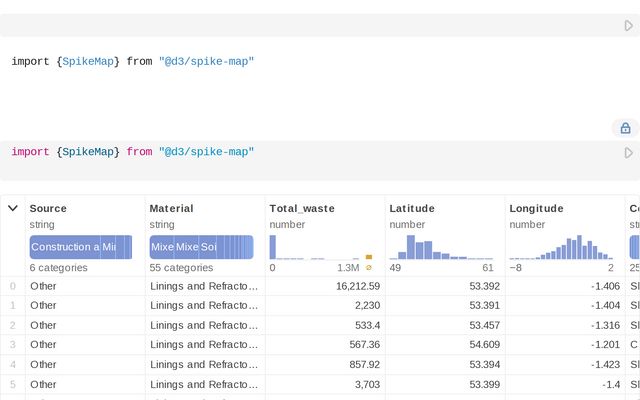Sort by the Latitude column header
The height and width of the screenshot is (400, 640).
(x=412, y=208)
